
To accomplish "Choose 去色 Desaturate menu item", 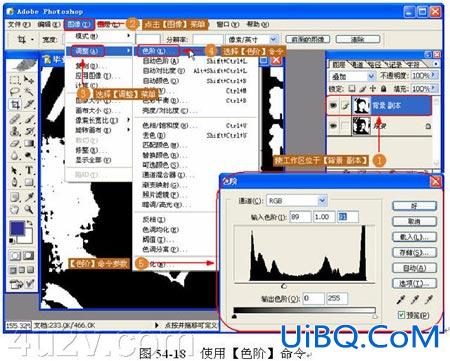I will 195,135.
